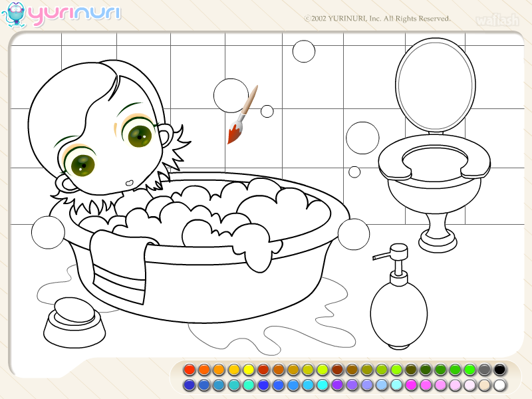Choose the bright yellow swatch
The width and height of the screenshot is (532, 399).
click(x=248, y=370)
